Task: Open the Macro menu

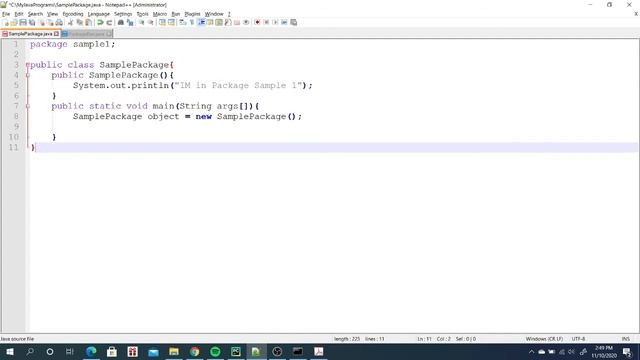Action: pos(160,14)
